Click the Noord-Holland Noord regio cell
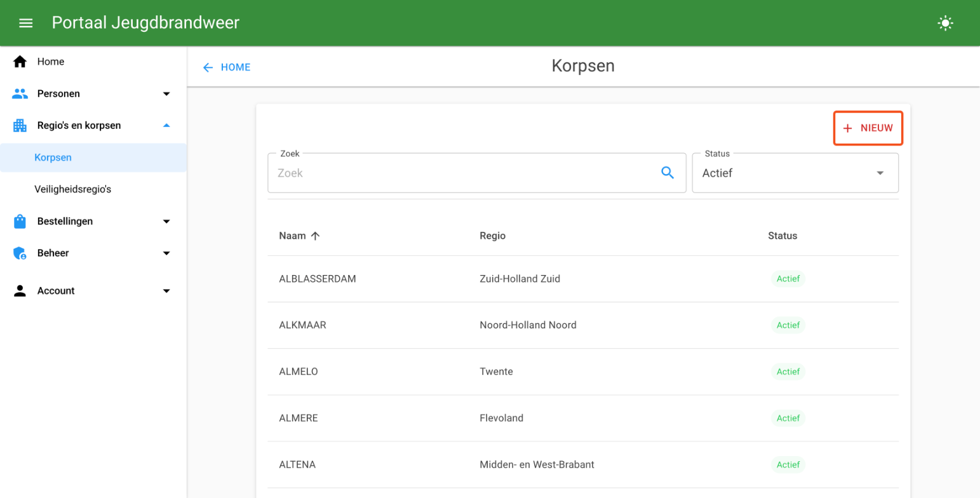 tap(528, 325)
